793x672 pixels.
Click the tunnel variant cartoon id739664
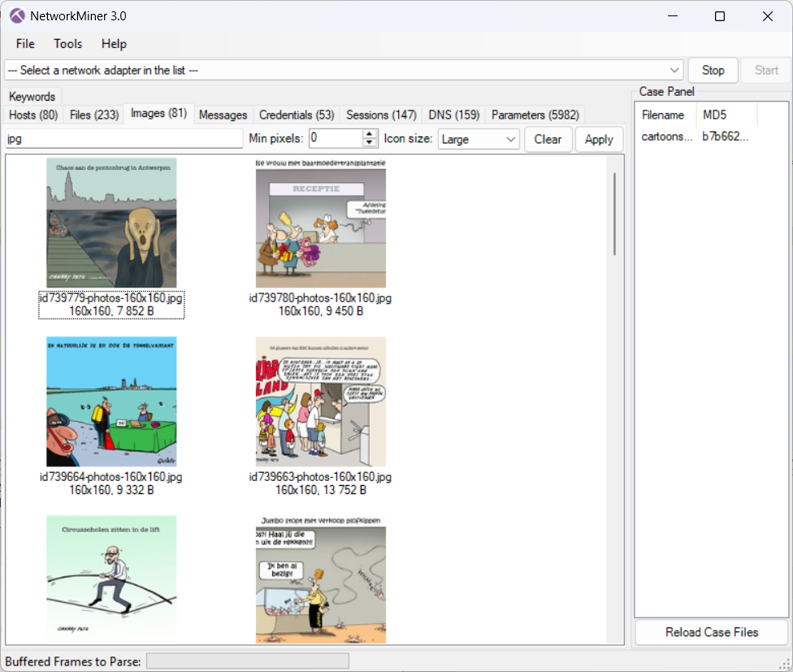[111, 401]
